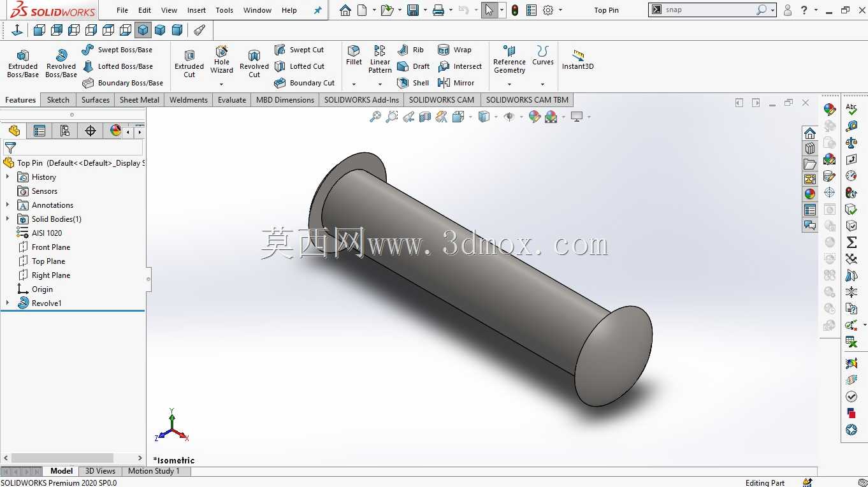Choose Boundary Cut feature
Viewport: 868px width, 487px height.
pos(305,83)
